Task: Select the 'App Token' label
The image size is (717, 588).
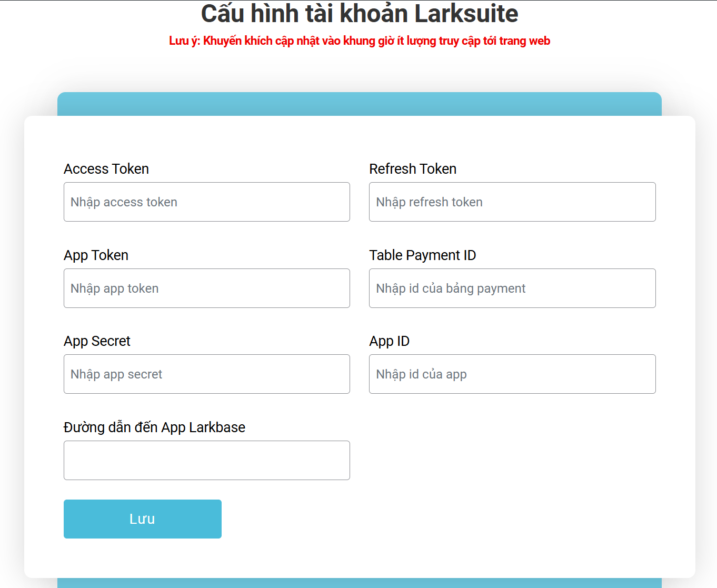Action: pyautogui.click(x=96, y=255)
